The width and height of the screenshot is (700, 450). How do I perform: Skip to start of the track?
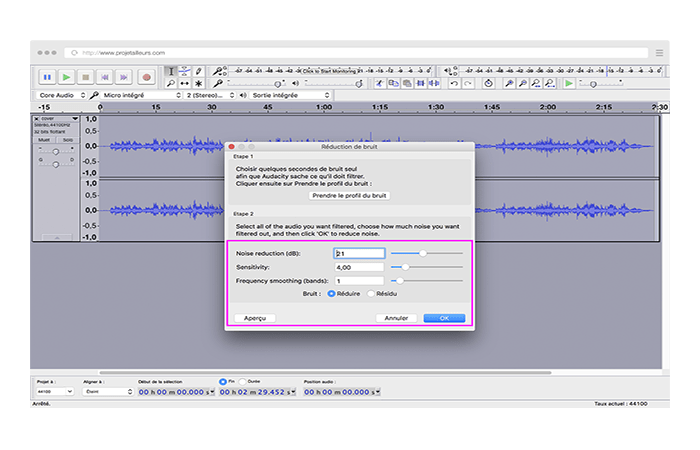(105, 77)
